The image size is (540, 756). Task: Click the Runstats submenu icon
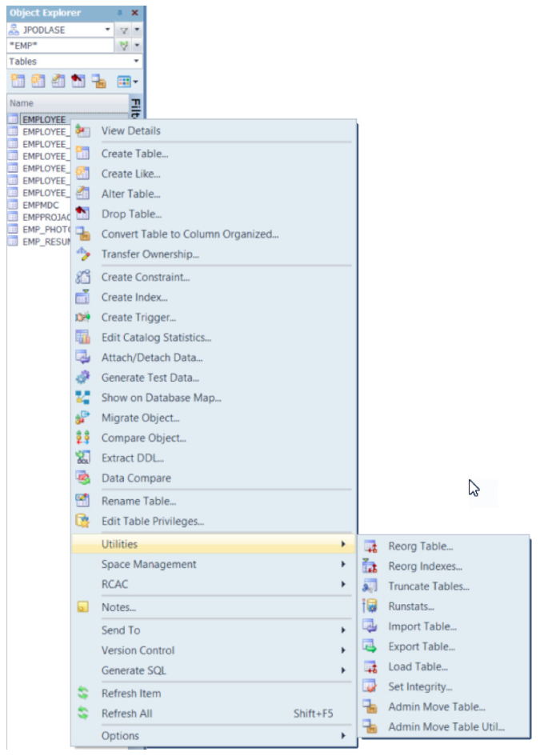[370, 606]
